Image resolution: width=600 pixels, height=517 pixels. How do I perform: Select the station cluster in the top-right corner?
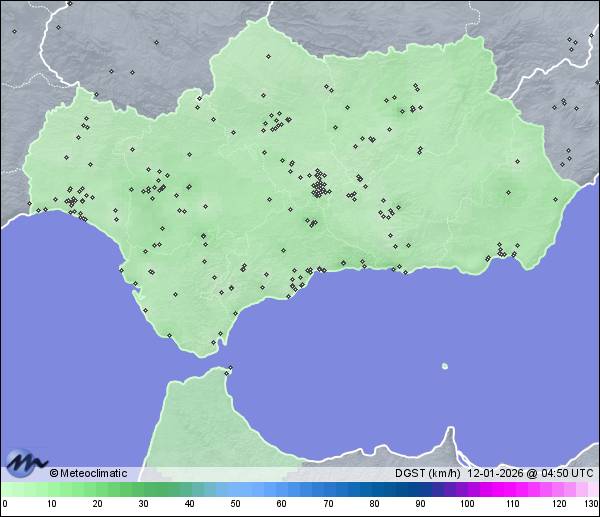pos(572,42)
